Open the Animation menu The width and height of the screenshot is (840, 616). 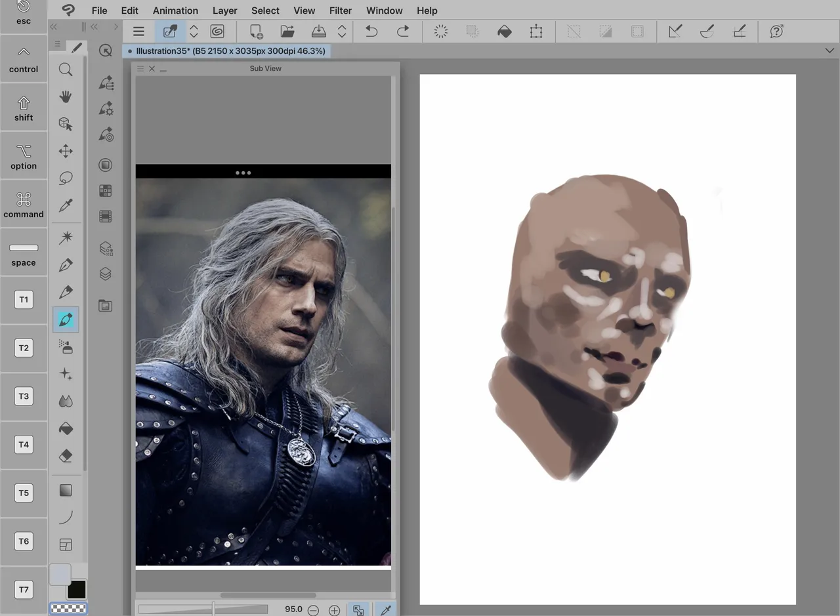[175, 10]
